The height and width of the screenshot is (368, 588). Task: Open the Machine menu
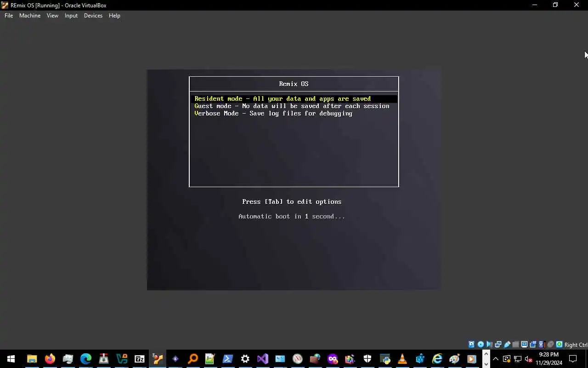click(x=30, y=16)
